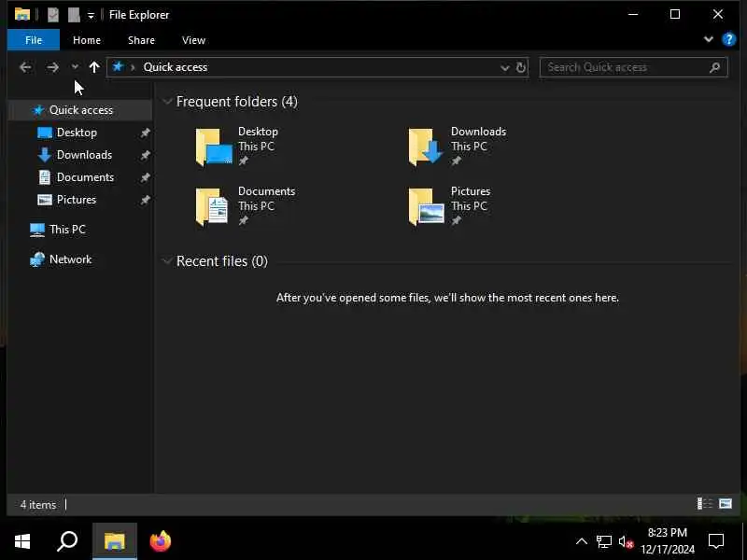Go up one level with Up arrow
The width and height of the screenshot is (747, 560).
(94, 67)
